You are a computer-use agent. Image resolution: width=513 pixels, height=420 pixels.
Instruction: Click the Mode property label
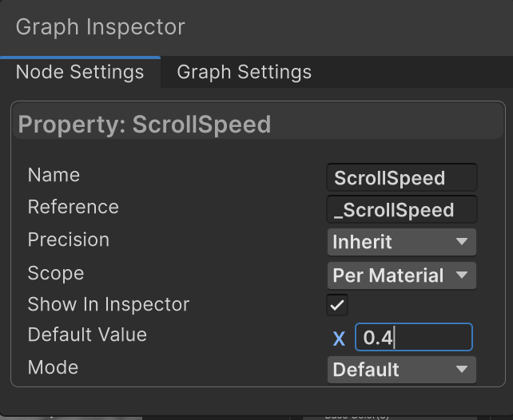(x=53, y=367)
